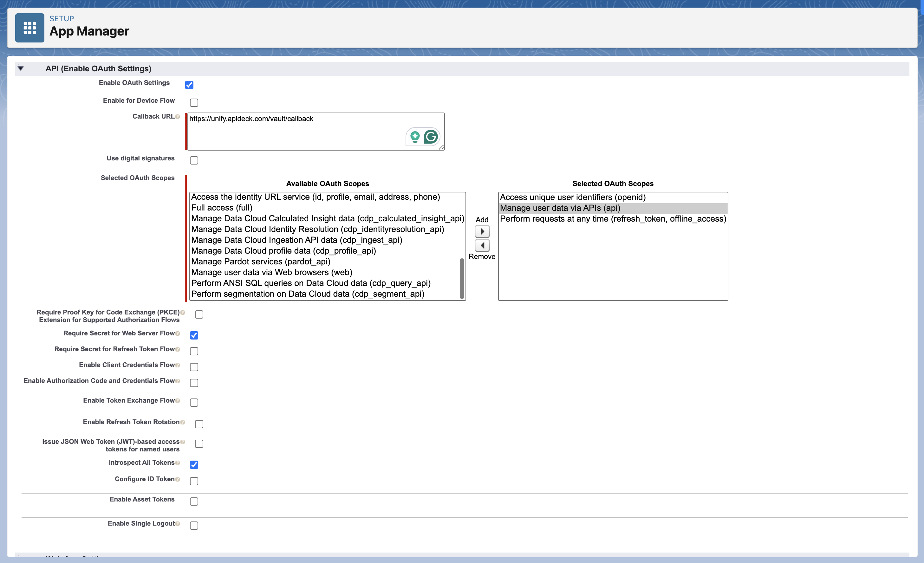Open help icon for Enable Token Exchange Flow

point(178,400)
